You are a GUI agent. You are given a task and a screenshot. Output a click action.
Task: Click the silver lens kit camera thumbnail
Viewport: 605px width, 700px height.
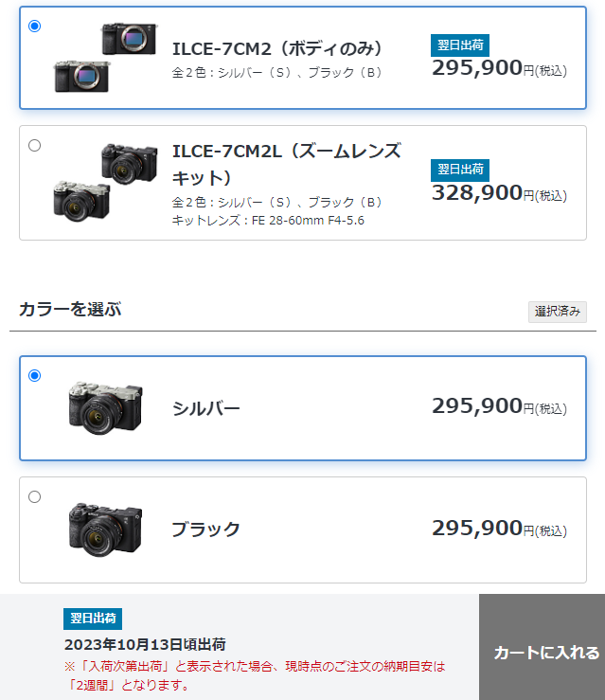click(x=81, y=201)
